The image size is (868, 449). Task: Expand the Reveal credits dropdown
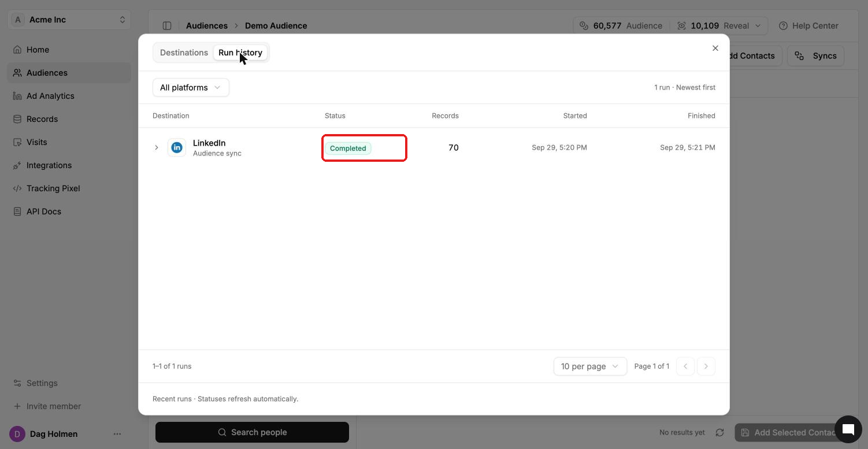pyautogui.click(x=719, y=25)
